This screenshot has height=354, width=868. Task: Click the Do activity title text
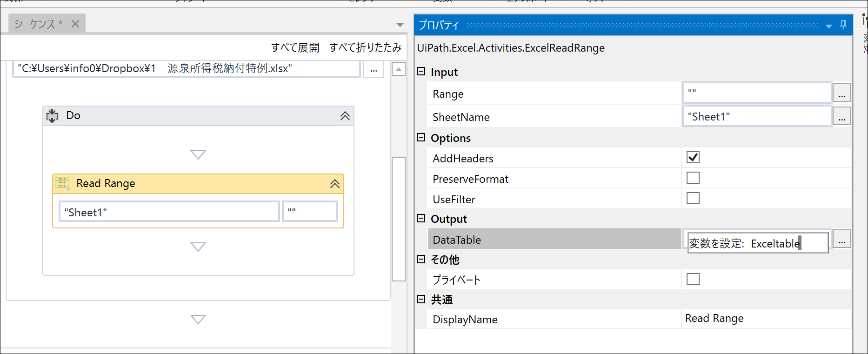[73, 115]
